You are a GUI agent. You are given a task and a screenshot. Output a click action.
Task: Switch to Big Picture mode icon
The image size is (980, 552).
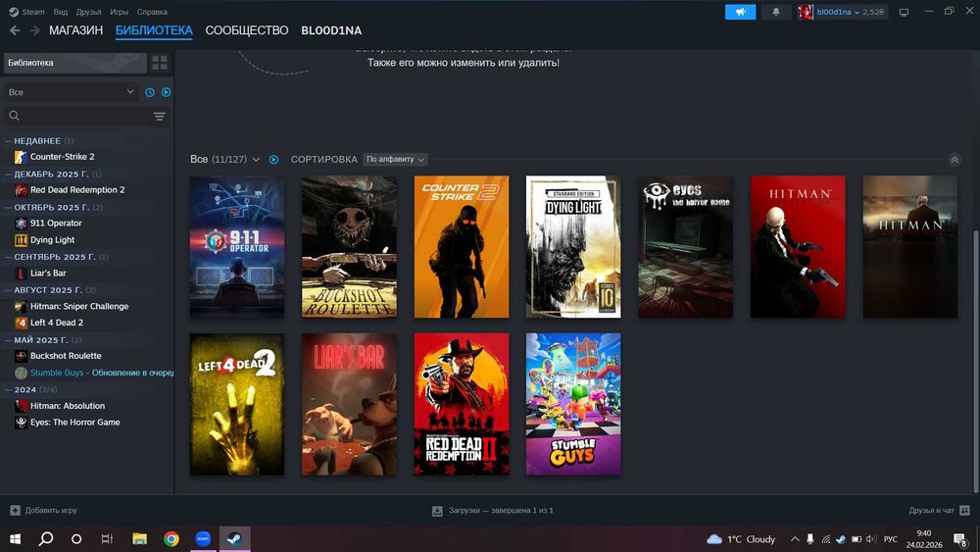(904, 12)
